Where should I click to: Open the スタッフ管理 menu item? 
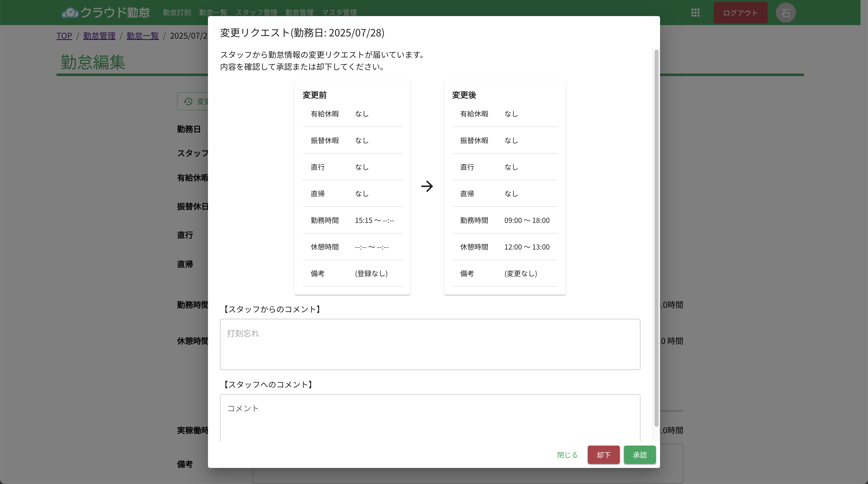[257, 13]
